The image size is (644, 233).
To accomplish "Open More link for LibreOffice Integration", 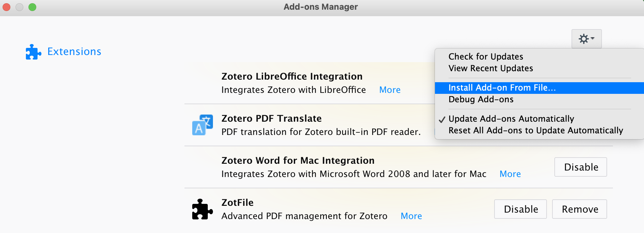I will (390, 90).
